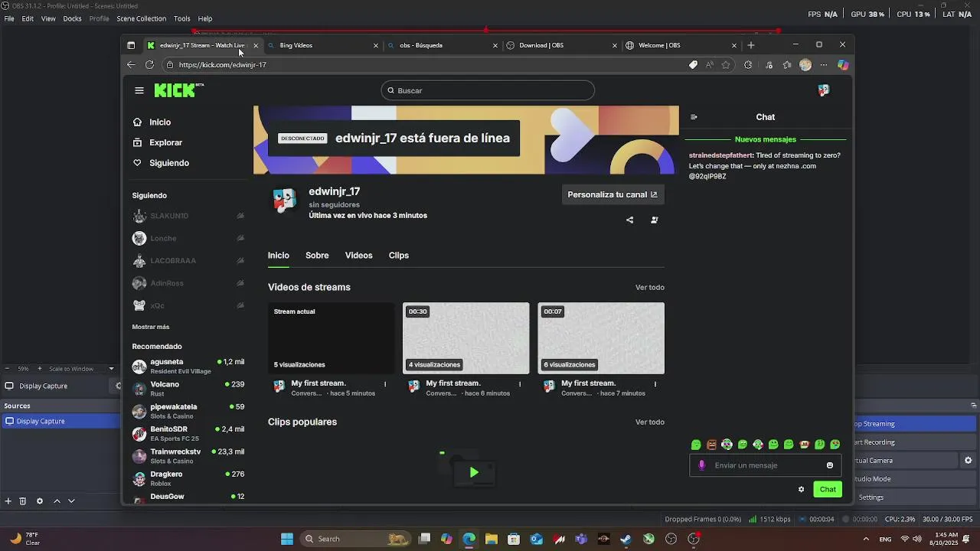Switch to Download | OBS browser tab

click(560, 45)
